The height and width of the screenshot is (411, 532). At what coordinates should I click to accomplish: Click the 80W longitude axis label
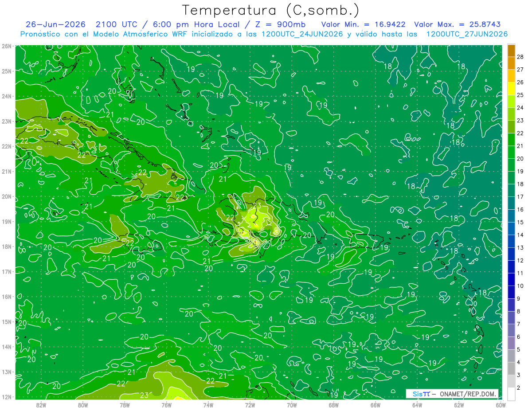point(83,405)
